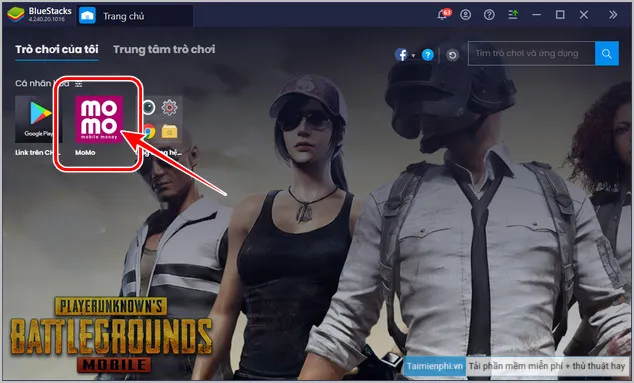
Task: Open the help question mark in the title bar
Action: point(489,15)
